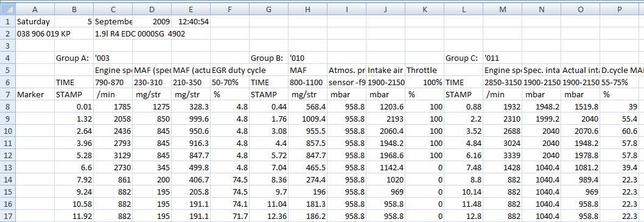Image resolution: width=644 pixels, height=222 pixels.
Task: Click value 1519.8 in column O
Action: tap(580, 107)
